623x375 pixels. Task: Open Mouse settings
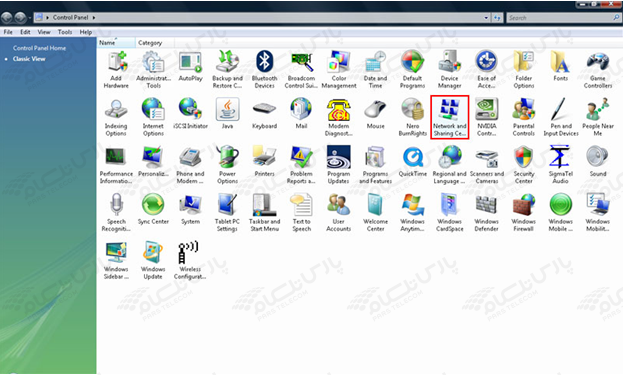point(375,114)
